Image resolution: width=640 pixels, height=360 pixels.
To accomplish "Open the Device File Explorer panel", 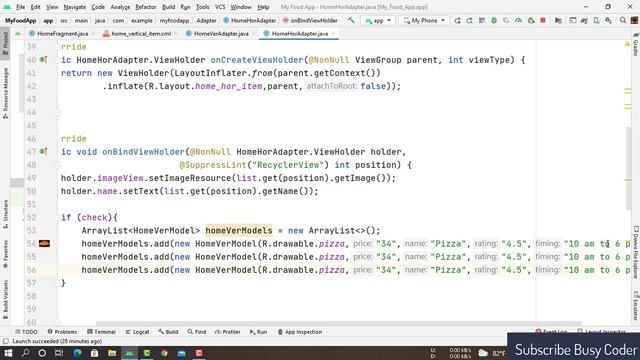I will click(x=636, y=252).
